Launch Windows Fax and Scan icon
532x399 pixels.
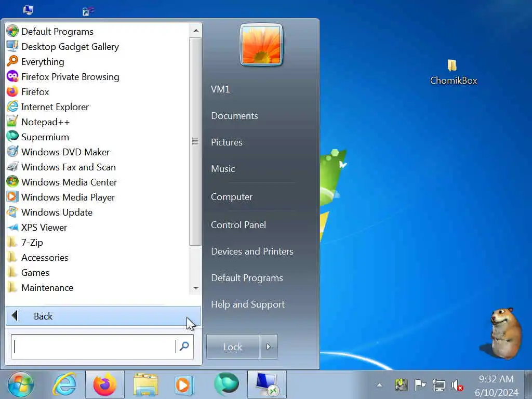click(x=12, y=167)
